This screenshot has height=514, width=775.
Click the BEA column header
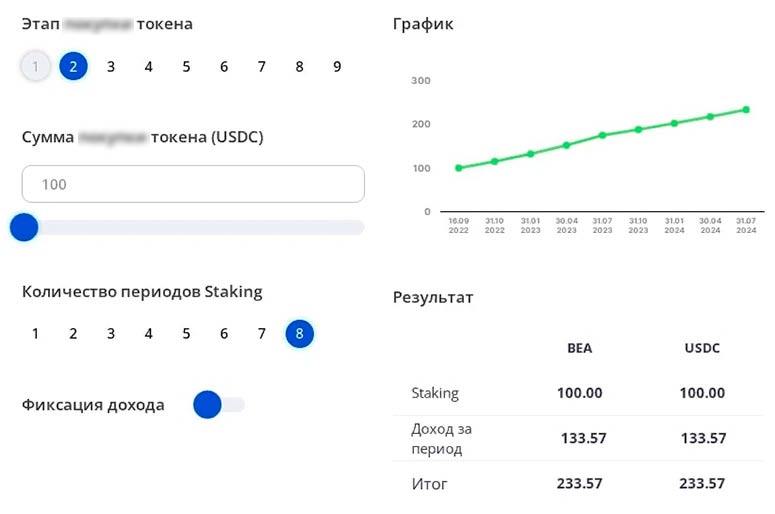pyautogui.click(x=579, y=348)
